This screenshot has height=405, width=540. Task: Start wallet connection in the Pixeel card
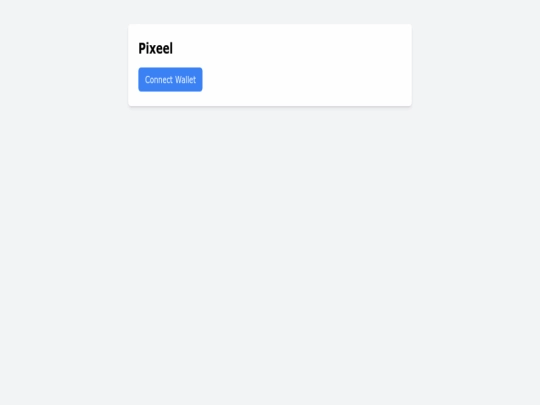pos(170,80)
